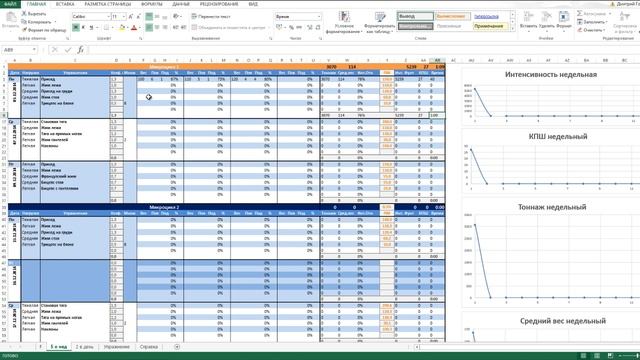Viewport: 640px width, 360px height.
Task: Open the font name Calibri combo box
Action: [91, 17]
